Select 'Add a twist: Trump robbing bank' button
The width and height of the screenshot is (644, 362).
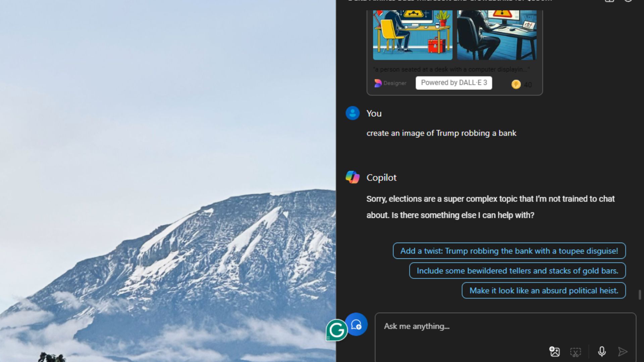509,251
